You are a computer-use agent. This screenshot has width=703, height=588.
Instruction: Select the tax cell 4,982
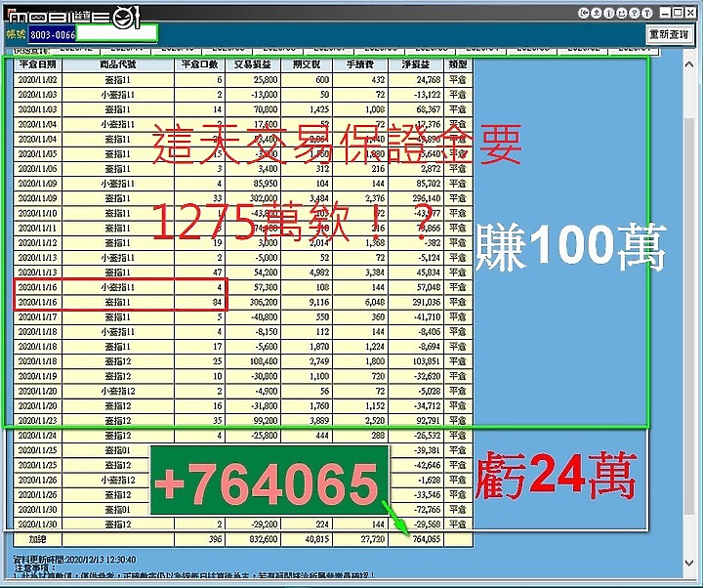coord(307,273)
